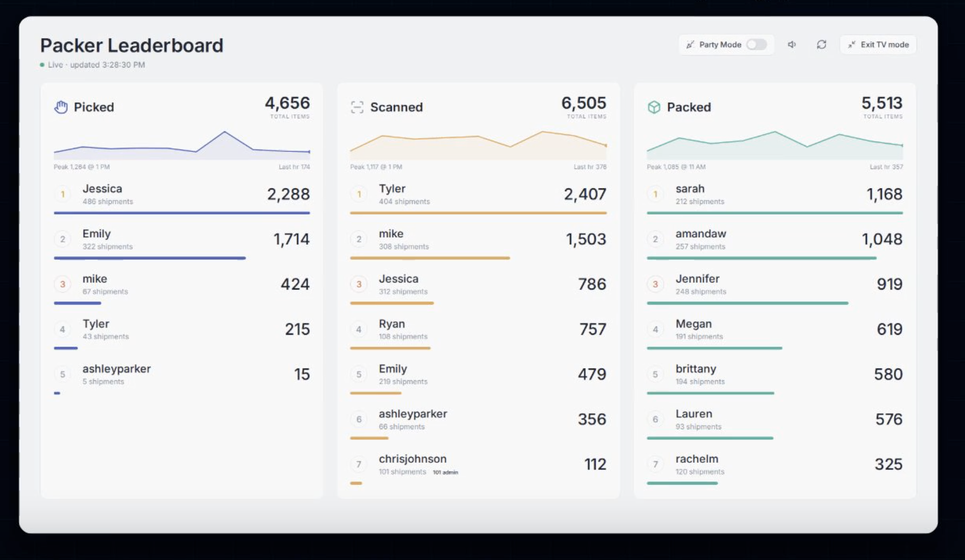Click the Scanned column heading

point(396,107)
